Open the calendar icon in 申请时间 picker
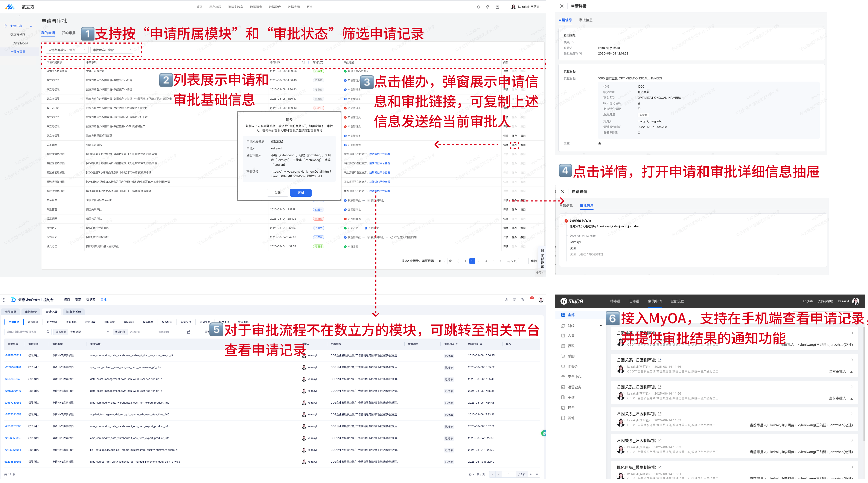The width and height of the screenshot is (868, 483). [x=189, y=332]
